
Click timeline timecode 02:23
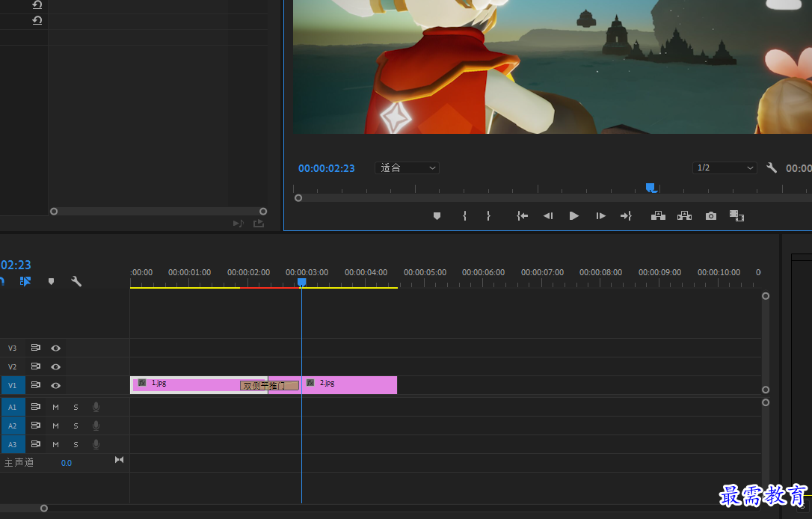16,265
